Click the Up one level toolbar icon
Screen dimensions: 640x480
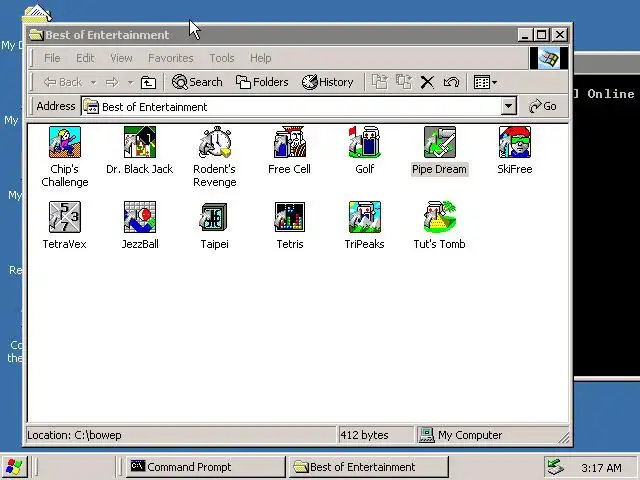click(148, 82)
